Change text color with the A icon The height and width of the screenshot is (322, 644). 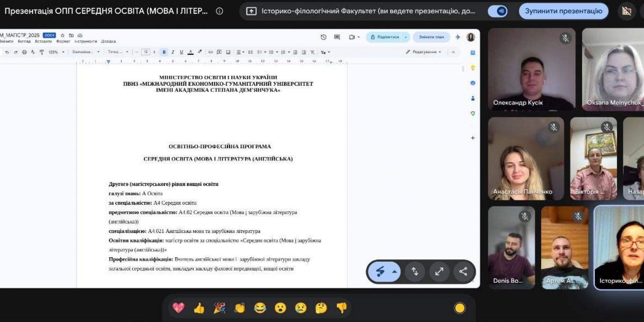(190, 52)
